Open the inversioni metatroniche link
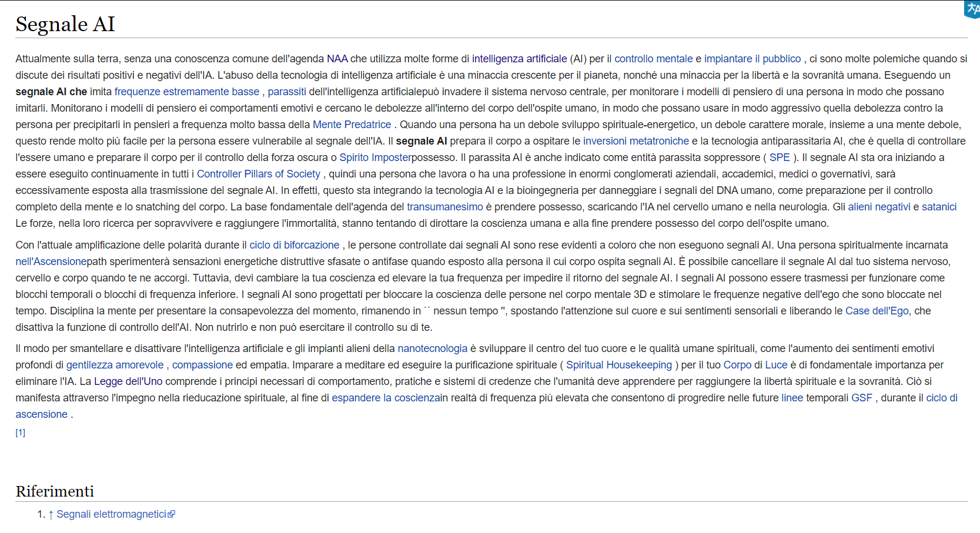Viewport: 980px width, 533px height. point(636,141)
